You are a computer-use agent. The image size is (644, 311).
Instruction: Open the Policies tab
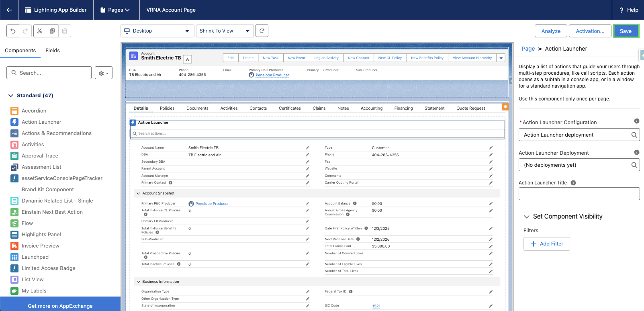(167, 108)
